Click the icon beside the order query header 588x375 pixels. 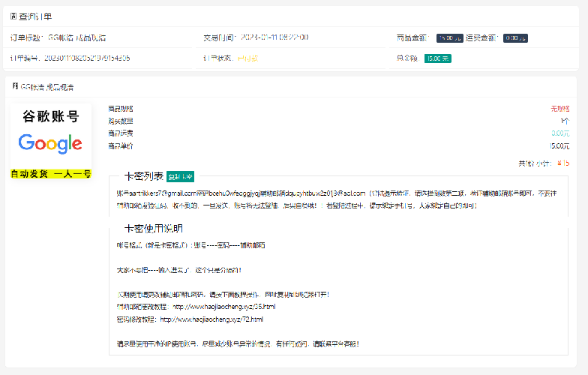[13, 16]
